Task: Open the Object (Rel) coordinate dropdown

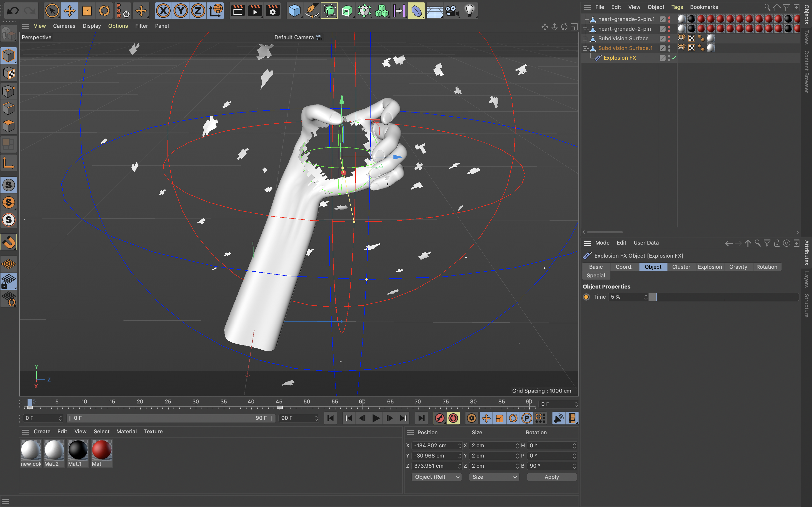Action: click(436, 477)
